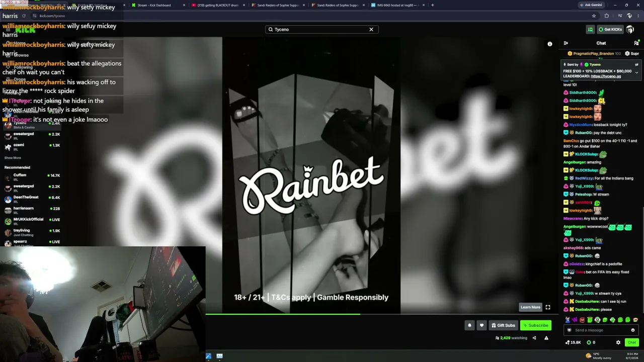The height and width of the screenshot is (362, 644).
Task: Toggle fullscreen video mode
Action: [548, 307]
